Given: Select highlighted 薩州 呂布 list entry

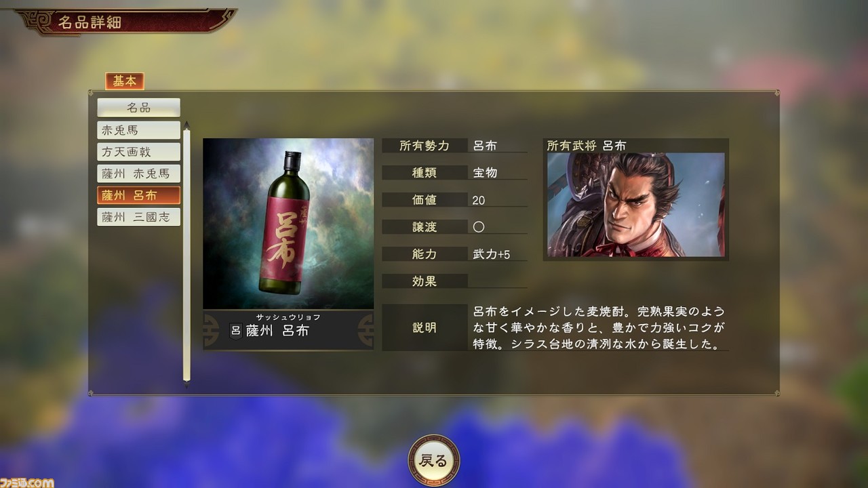Looking at the screenshot, I should [138, 195].
